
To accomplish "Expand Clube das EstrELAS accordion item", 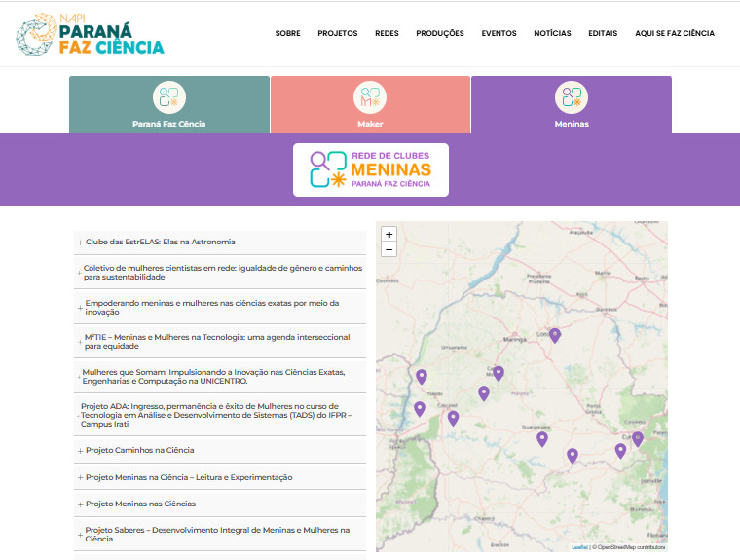I will tap(160, 242).
